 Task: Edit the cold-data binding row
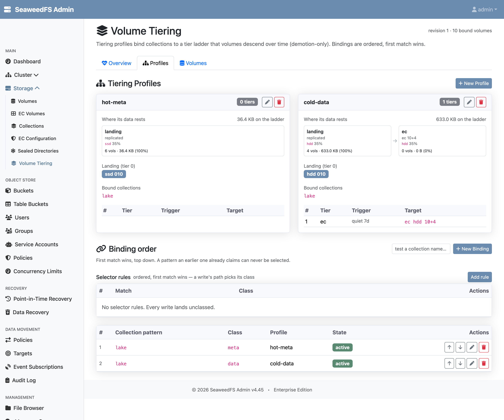pyautogui.click(x=472, y=363)
